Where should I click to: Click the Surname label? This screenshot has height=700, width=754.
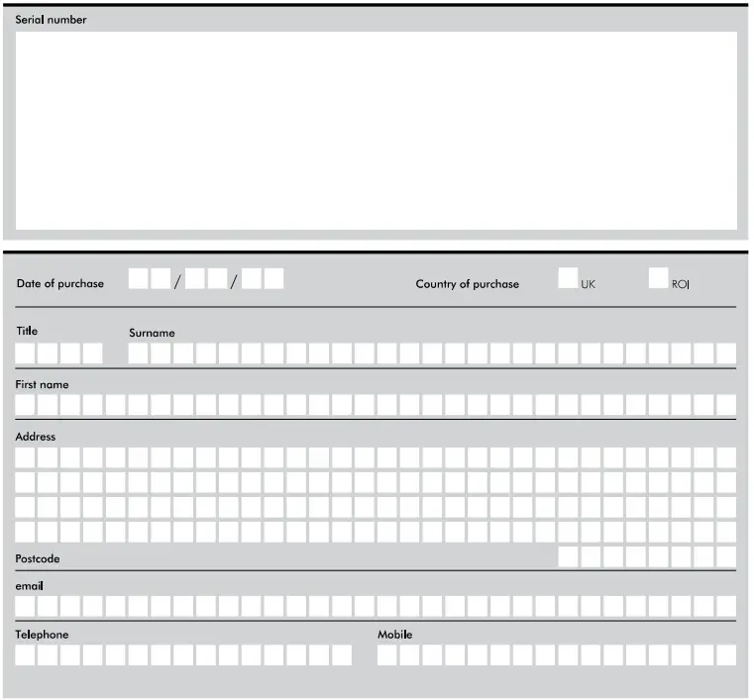click(x=152, y=333)
